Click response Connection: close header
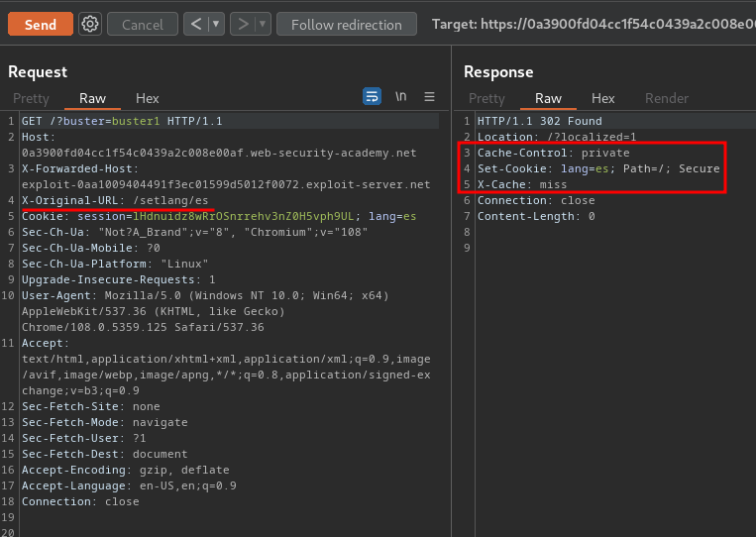The width and height of the screenshot is (756, 537). pos(536,200)
